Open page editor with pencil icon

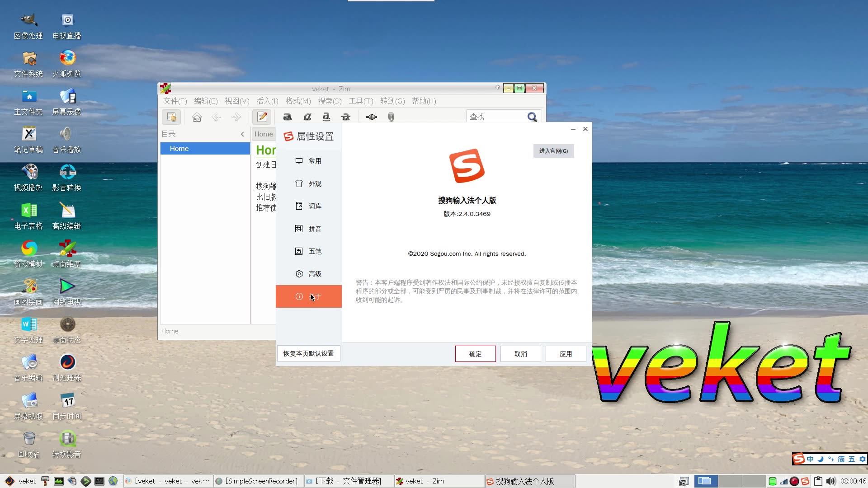point(261,117)
